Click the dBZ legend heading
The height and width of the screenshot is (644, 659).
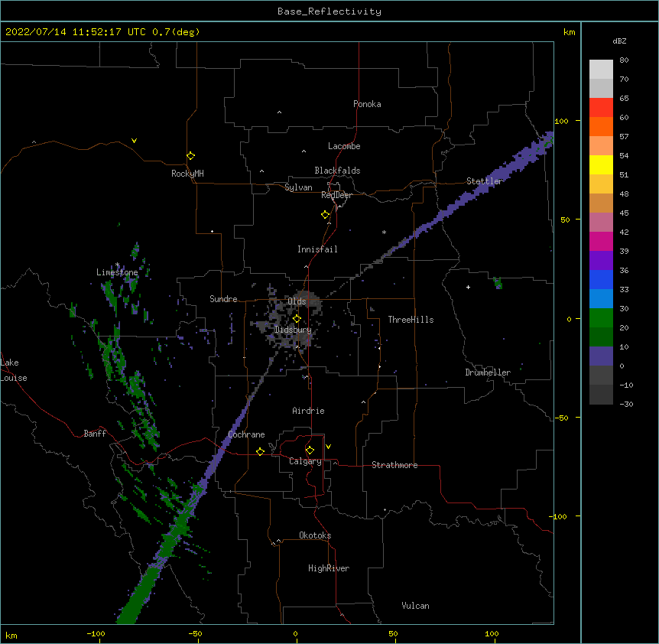619,41
